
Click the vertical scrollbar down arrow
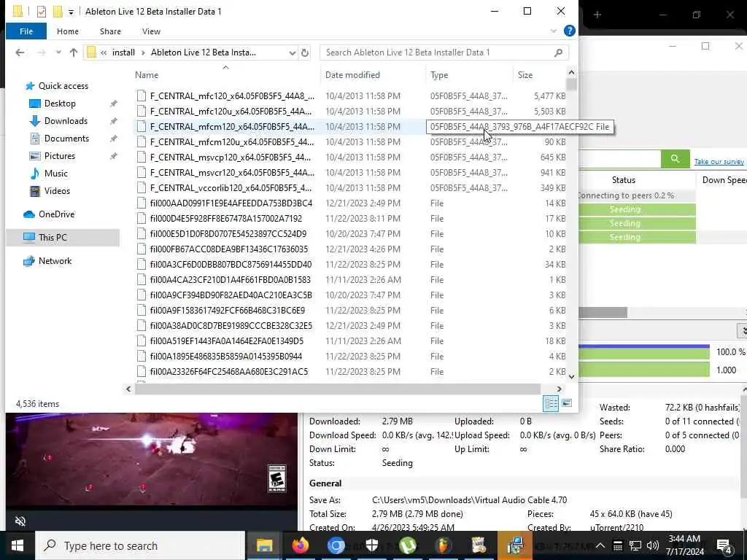click(x=571, y=377)
